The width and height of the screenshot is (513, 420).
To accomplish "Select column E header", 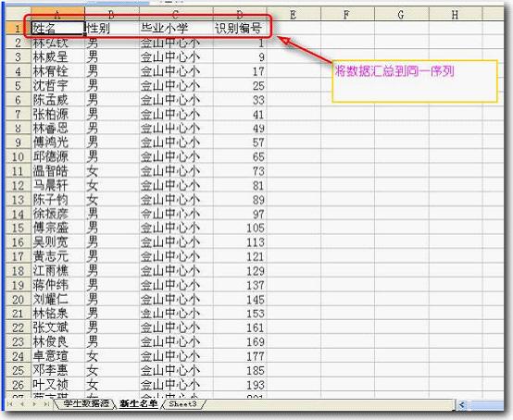I will pos(294,15).
